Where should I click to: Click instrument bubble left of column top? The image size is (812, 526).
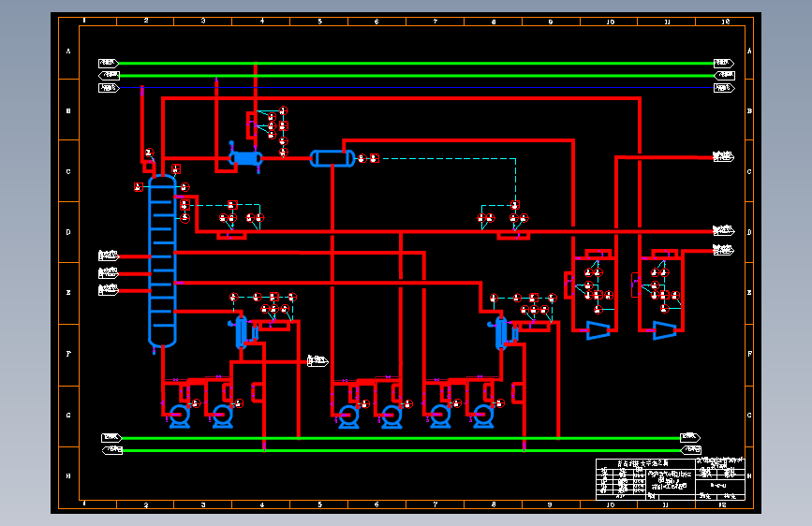point(139,187)
